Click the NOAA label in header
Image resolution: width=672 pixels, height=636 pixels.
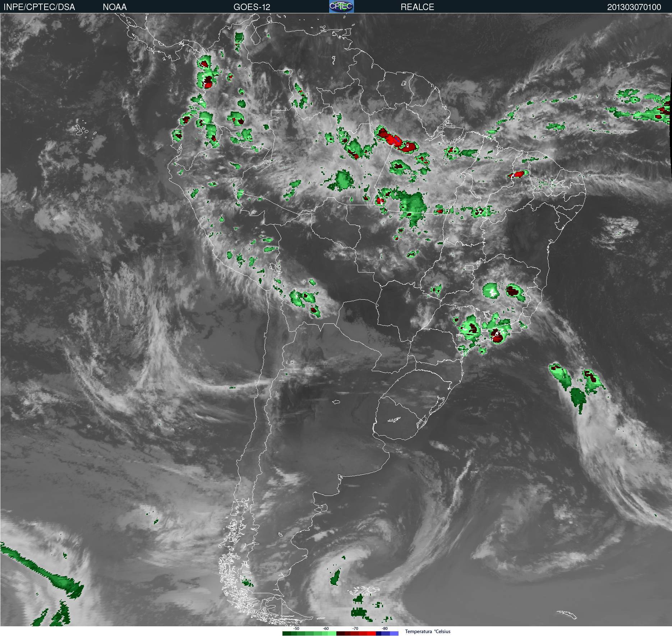click(115, 7)
